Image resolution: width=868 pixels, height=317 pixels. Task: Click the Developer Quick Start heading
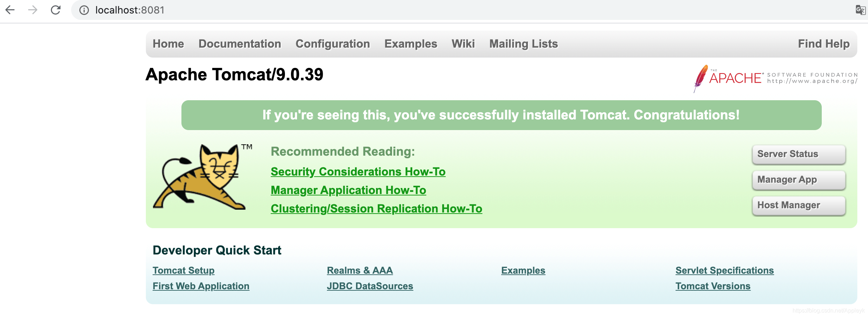click(217, 250)
